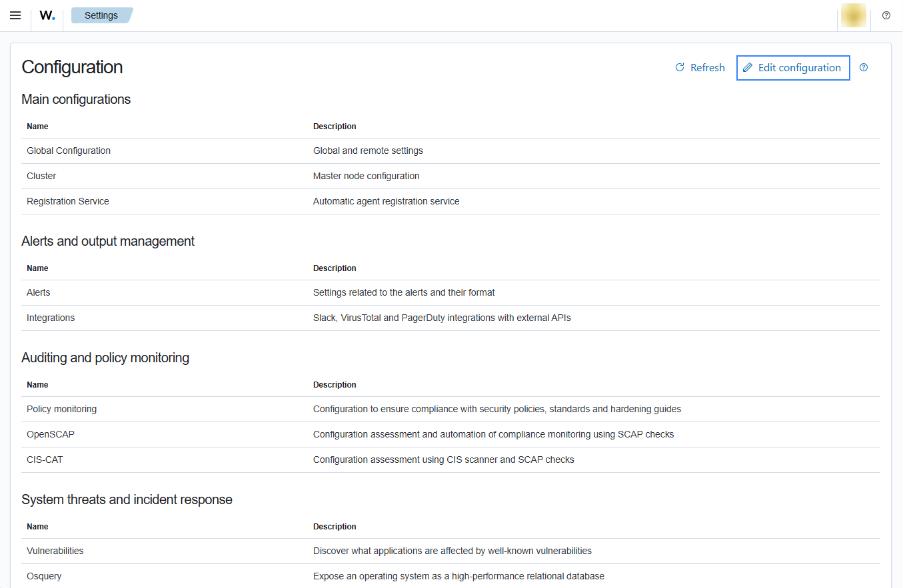The image size is (903, 588).
Task: Click the Refresh button
Action: tap(700, 67)
